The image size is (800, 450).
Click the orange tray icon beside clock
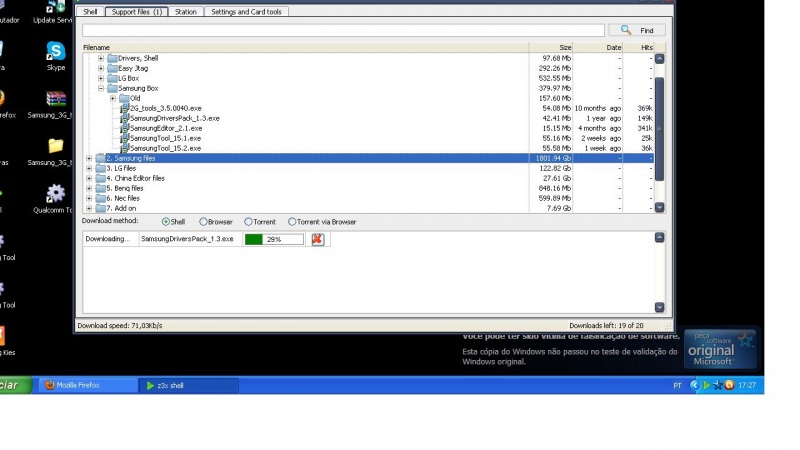(730, 385)
